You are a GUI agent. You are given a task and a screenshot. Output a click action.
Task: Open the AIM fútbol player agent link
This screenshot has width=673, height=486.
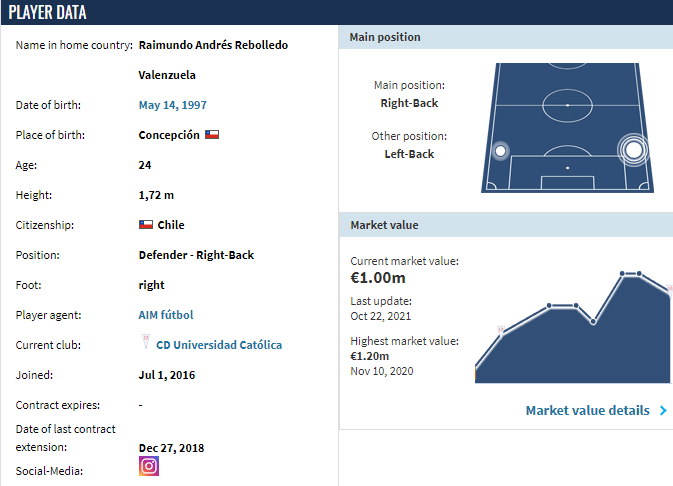click(x=166, y=315)
